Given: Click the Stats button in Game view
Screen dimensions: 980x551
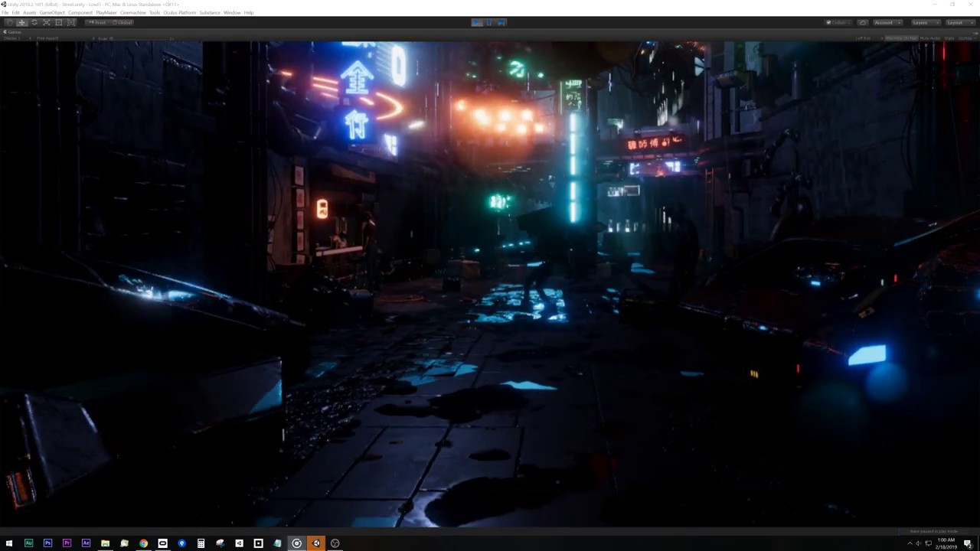Looking at the screenshot, I should (x=949, y=37).
